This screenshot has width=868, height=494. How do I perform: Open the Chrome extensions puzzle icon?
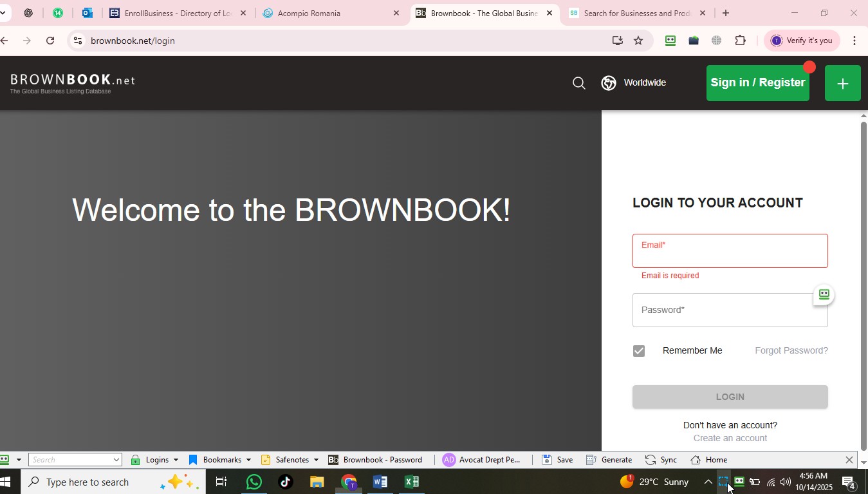(740, 41)
